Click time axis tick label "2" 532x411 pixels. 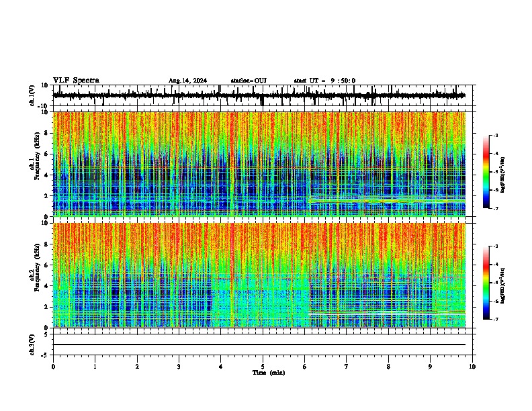[x=137, y=367]
